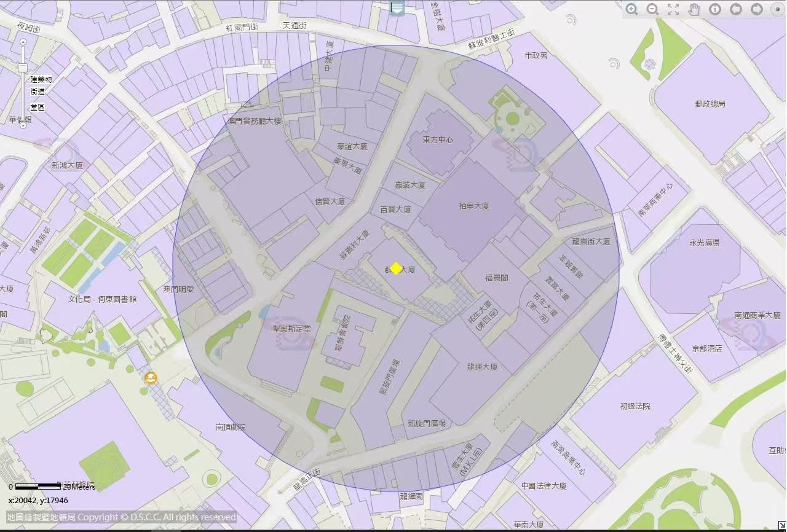This screenshot has width=787, height=532.
Task: Select the identify info tool
Action: pyautogui.click(x=715, y=9)
